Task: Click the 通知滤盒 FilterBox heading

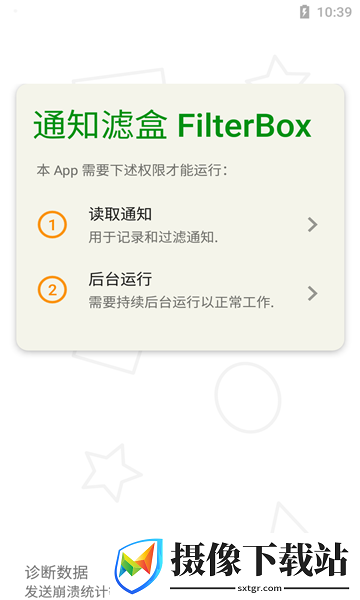Action: tap(172, 125)
